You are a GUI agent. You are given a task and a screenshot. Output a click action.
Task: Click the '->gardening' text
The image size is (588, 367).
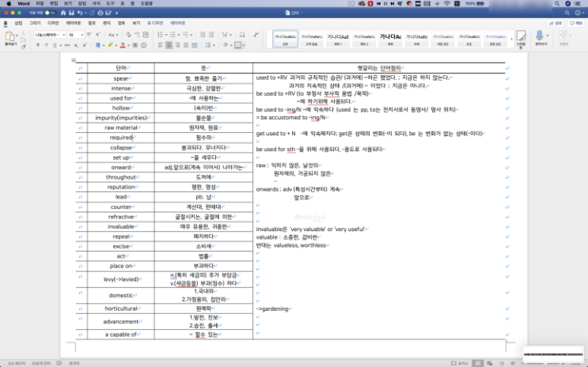tap(272, 309)
